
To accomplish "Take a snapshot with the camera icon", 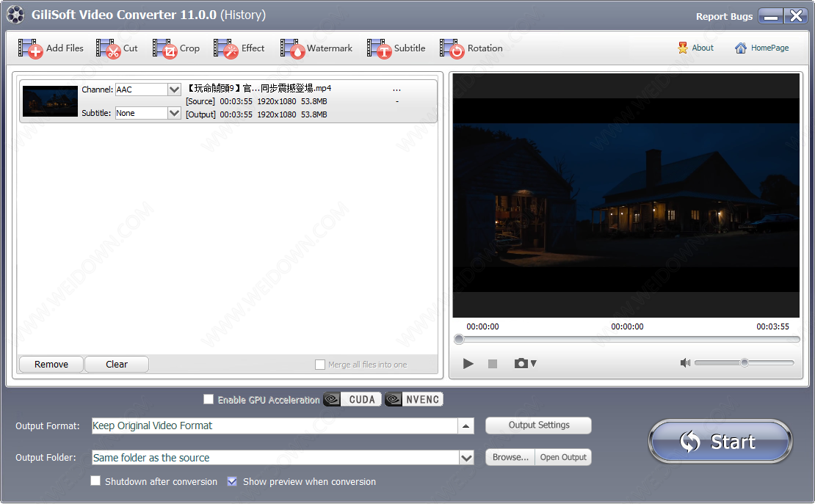I will pyautogui.click(x=522, y=363).
